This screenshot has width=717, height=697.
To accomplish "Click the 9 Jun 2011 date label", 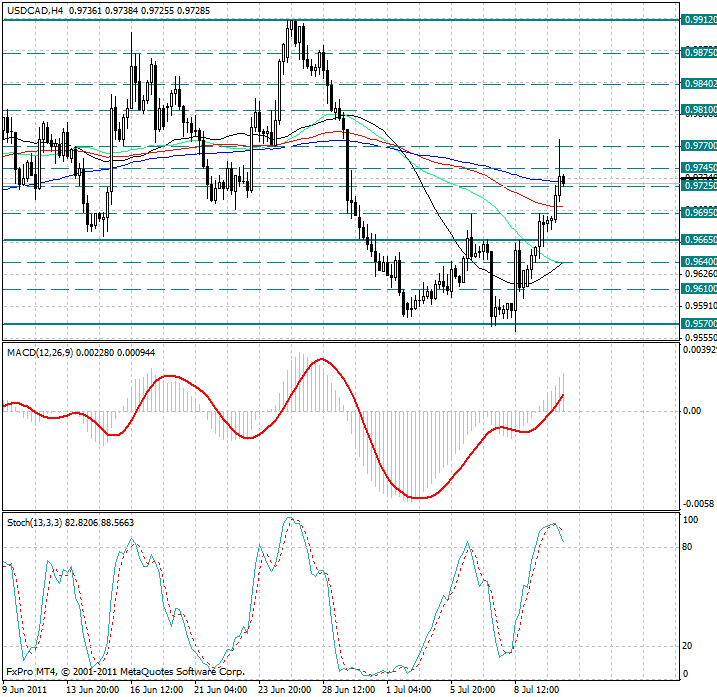I will [27, 689].
